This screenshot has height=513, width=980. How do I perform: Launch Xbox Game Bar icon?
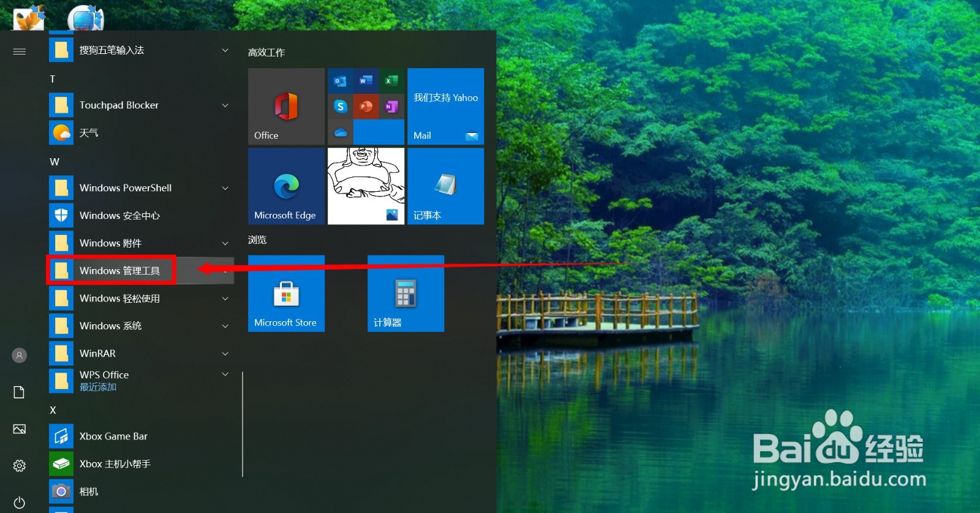tap(61, 436)
